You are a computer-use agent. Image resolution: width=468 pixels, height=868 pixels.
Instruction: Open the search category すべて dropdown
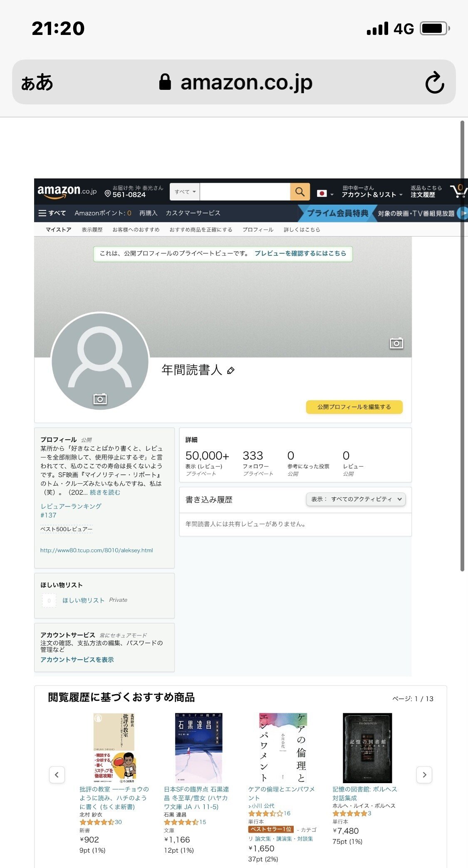click(185, 192)
